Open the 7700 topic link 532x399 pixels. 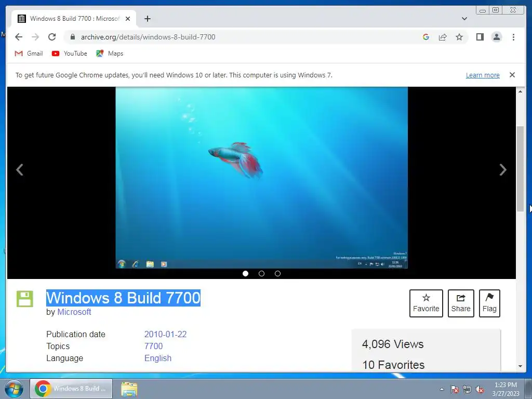pyautogui.click(x=153, y=346)
